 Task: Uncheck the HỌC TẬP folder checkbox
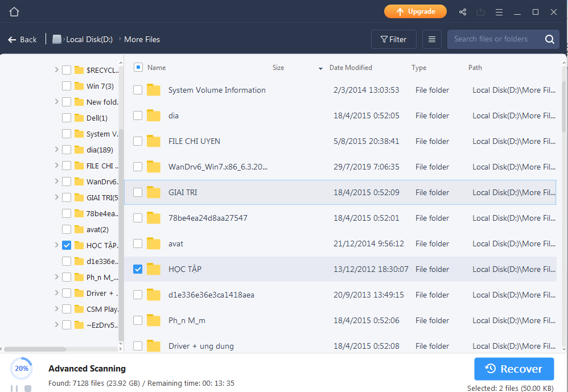138,269
